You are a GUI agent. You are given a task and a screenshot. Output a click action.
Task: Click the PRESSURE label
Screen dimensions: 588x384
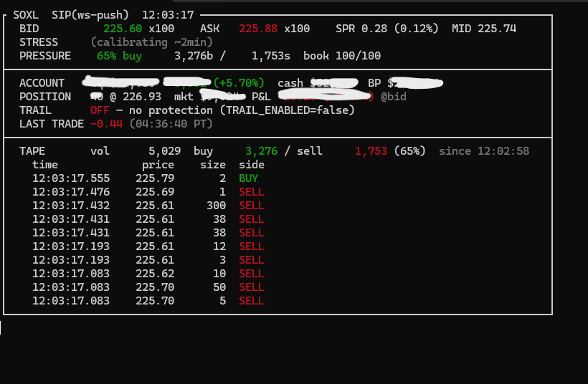[x=45, y=56]
